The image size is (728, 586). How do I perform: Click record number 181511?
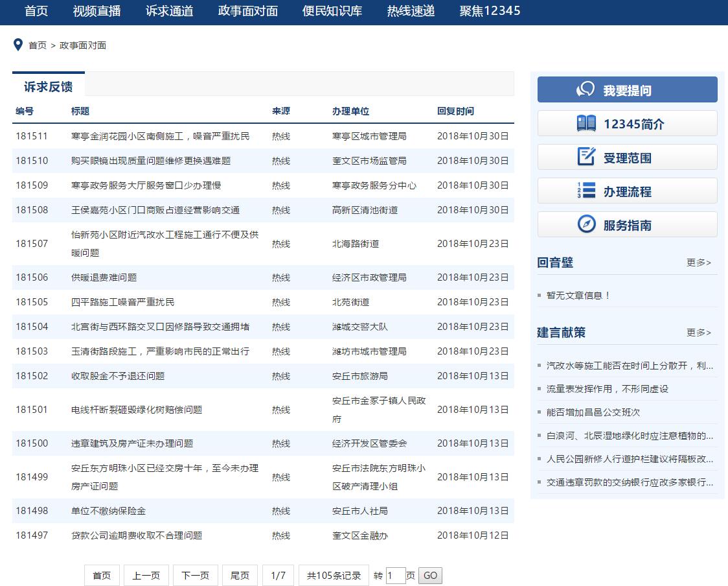coord(32,136)
